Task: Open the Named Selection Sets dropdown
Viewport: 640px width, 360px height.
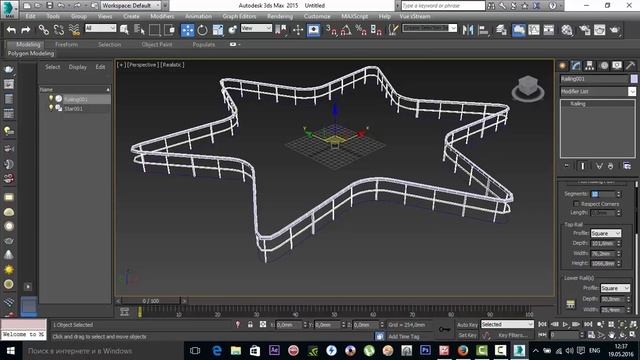Action: pyautogui.click(x=429, y=28)
